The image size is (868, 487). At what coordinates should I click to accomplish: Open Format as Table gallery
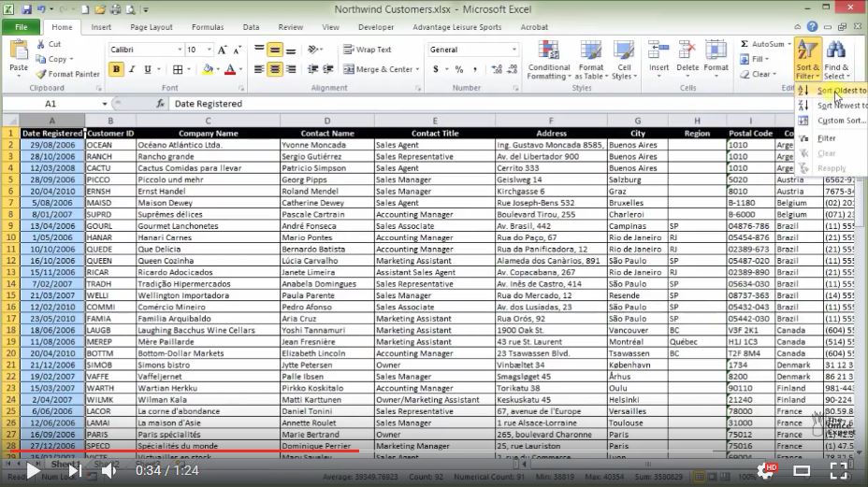[591, 60]
